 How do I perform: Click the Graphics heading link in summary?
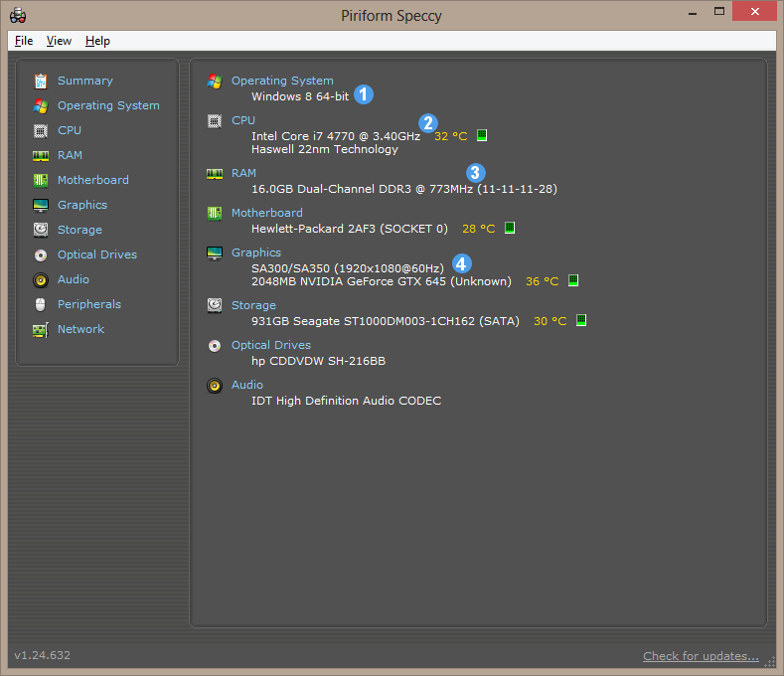point(256,253)
